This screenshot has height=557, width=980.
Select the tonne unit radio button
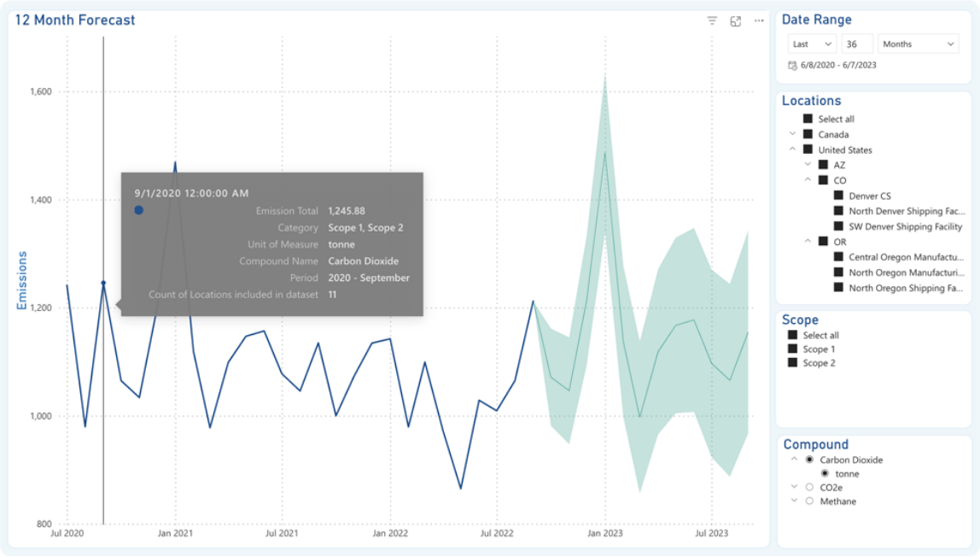pyautogui.click(x=825, y=473)
